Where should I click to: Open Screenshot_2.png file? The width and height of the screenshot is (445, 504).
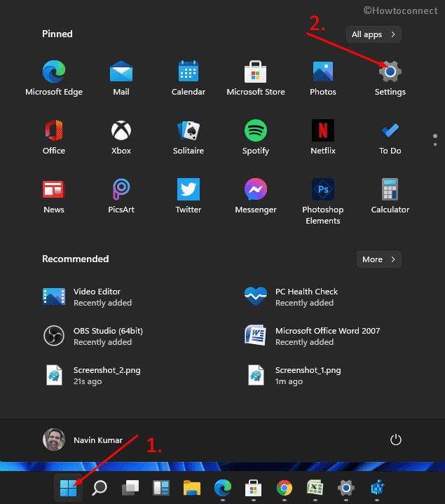pos(92,376)
